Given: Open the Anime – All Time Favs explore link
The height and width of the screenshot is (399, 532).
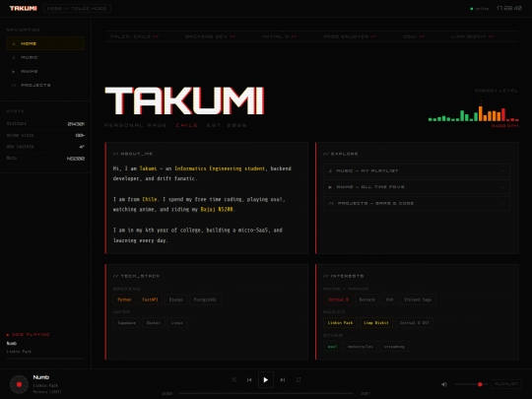Looking at the screenshot, I should point(417,187).
